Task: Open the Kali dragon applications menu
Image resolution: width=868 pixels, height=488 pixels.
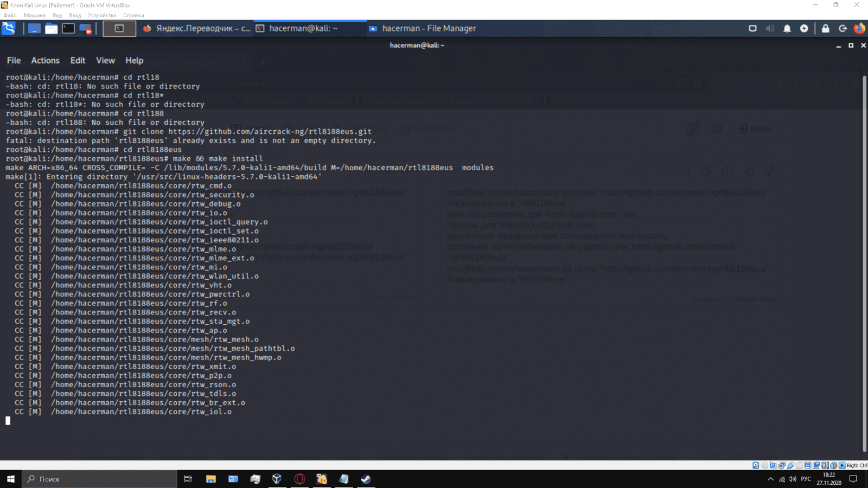Action: pyautogui.click(x=9, y=28)
